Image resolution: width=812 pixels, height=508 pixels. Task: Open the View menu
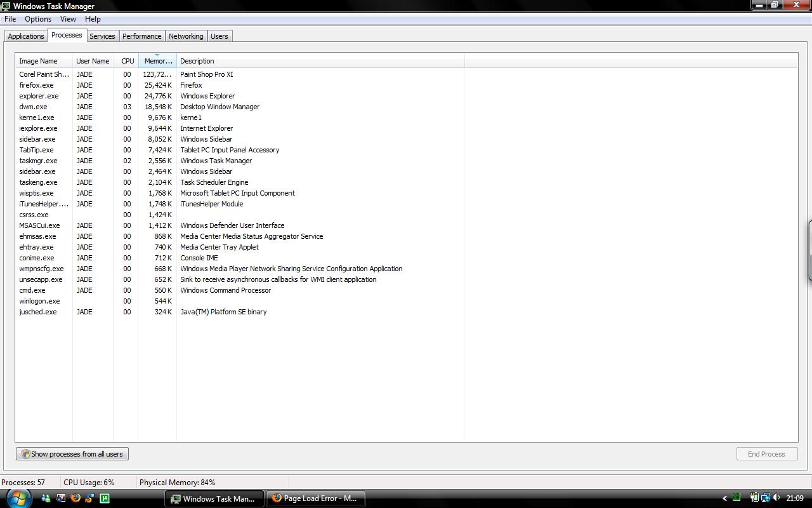point(68,19)
